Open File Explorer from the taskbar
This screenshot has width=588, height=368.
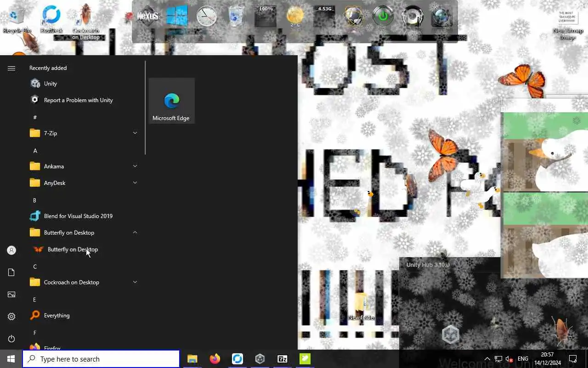(192, 359)
